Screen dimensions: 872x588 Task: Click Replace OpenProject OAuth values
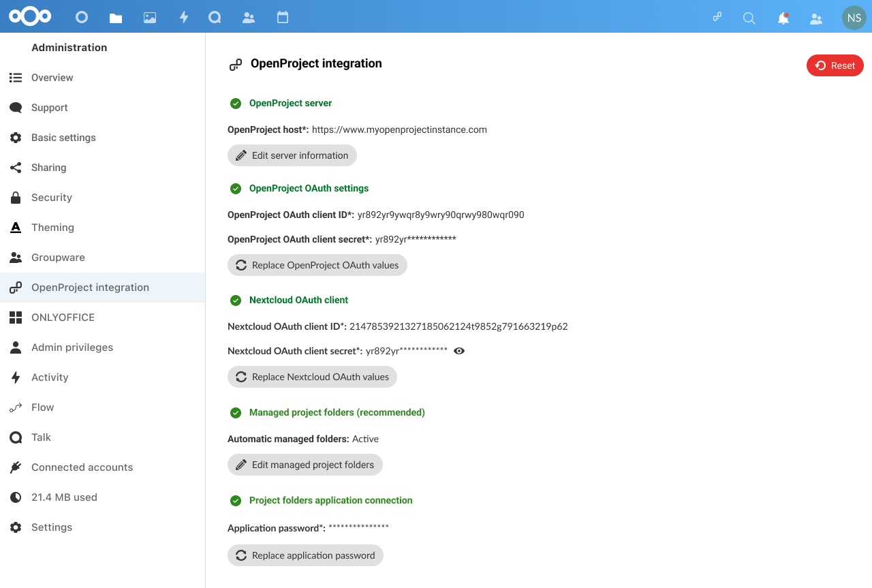[x=317, y=265]
